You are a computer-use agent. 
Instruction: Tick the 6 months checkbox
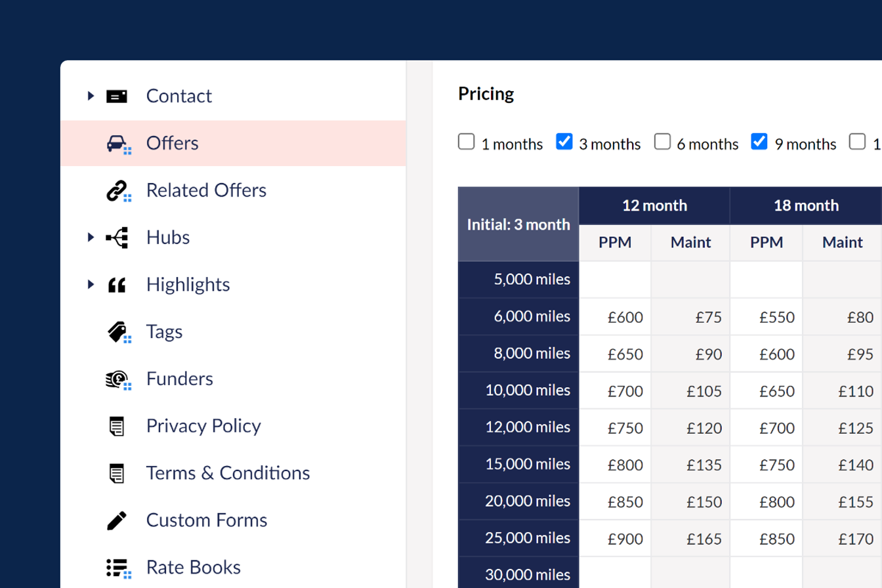[x=662, y=142]
